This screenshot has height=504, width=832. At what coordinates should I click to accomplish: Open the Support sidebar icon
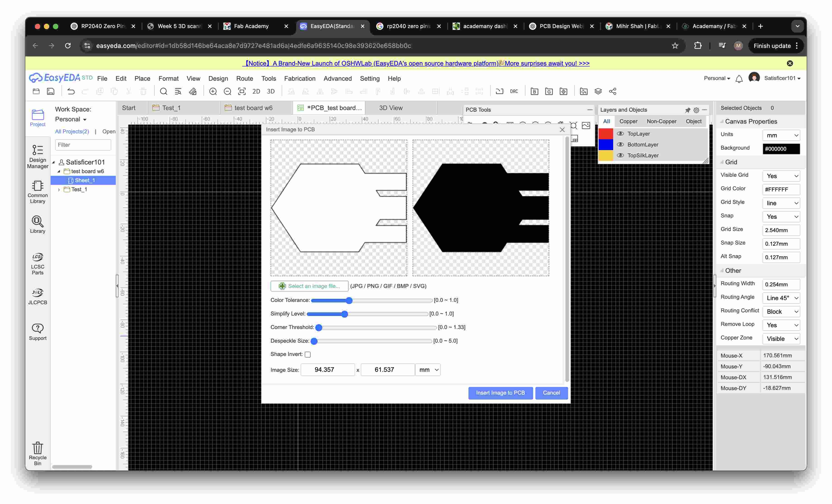(38, 332)
